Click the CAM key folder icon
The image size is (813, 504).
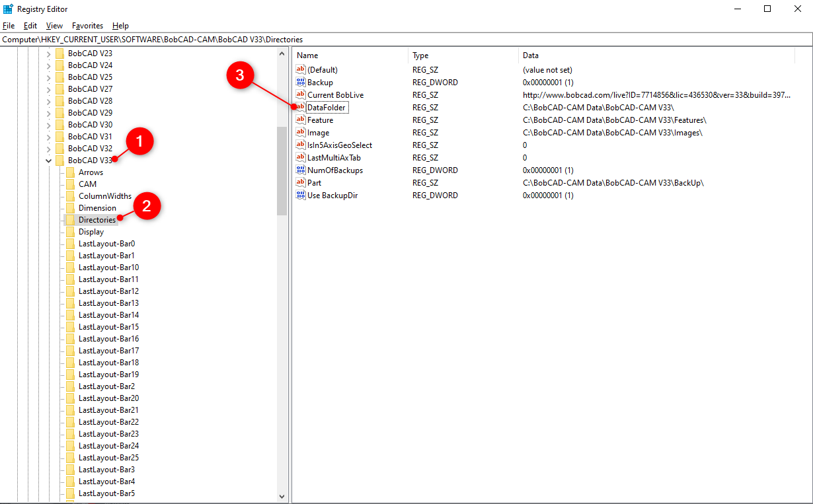click(x=70, y=184)
